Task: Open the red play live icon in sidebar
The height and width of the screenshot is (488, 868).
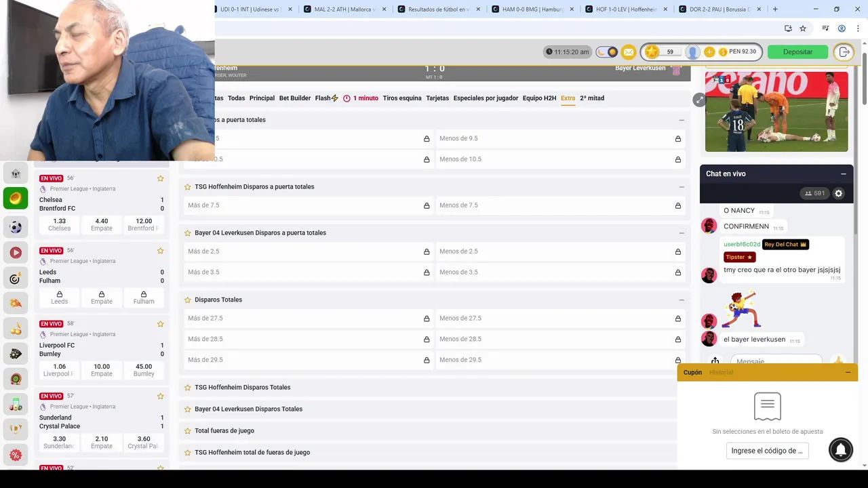Action: (x=16, y=252)
